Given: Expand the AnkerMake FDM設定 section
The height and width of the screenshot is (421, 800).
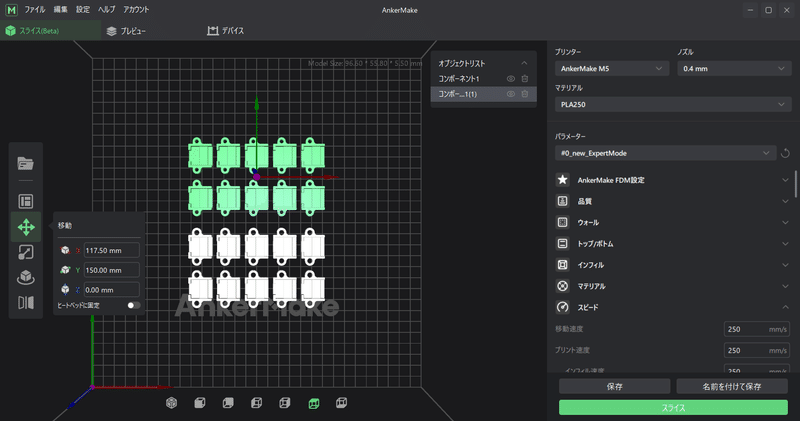Looking at the screenshot, I should (785, 180).
